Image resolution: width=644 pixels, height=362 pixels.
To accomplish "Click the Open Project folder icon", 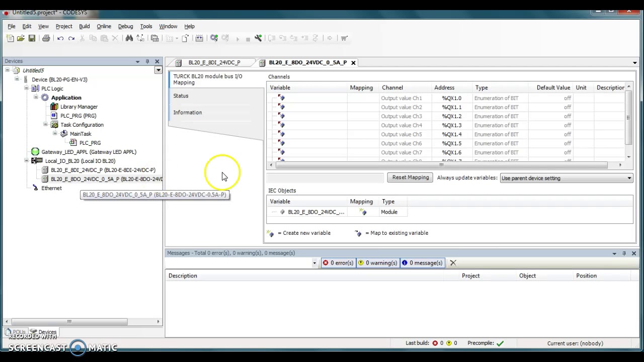I will pyautogui.click(x=21, y=38).
